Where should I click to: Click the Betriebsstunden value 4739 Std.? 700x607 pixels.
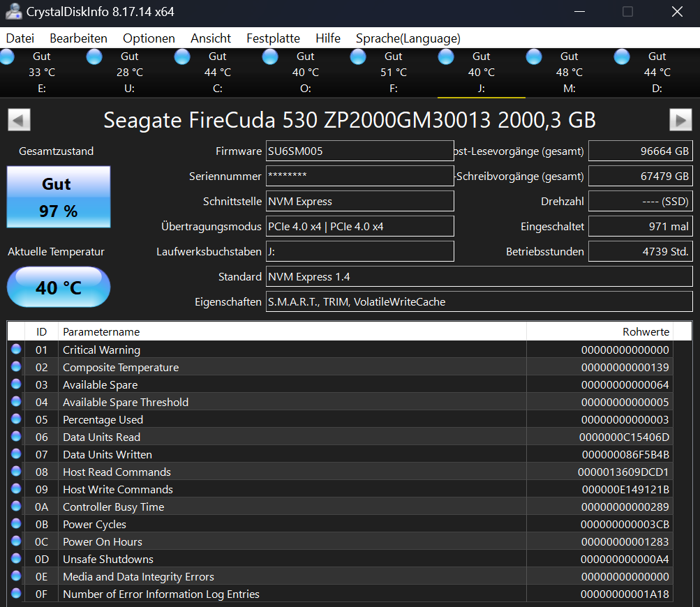[x=641, y=251]
